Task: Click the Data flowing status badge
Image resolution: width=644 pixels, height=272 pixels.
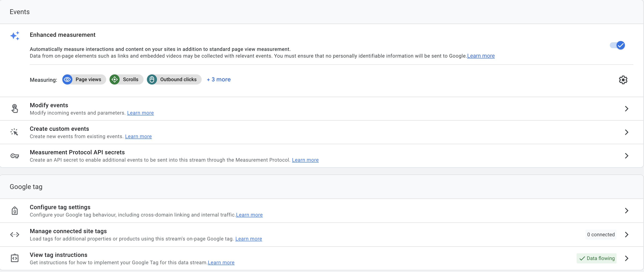Action: point(597,259)
